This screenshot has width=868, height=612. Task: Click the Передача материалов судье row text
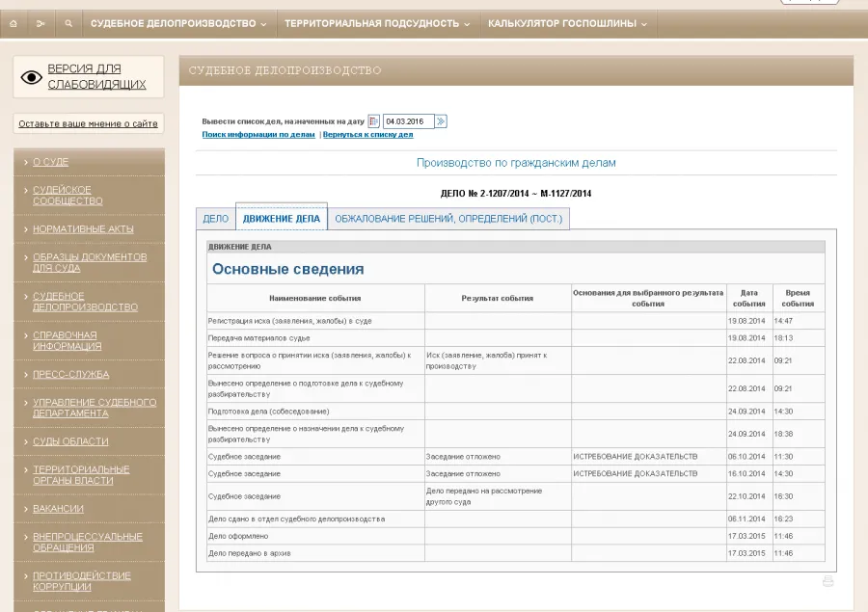point(258,338)
